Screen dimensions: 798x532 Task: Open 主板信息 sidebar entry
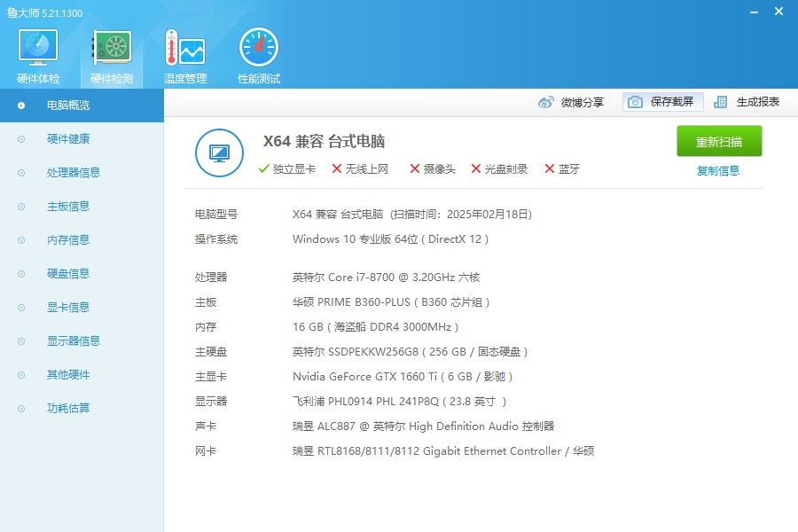click(82, 207)
